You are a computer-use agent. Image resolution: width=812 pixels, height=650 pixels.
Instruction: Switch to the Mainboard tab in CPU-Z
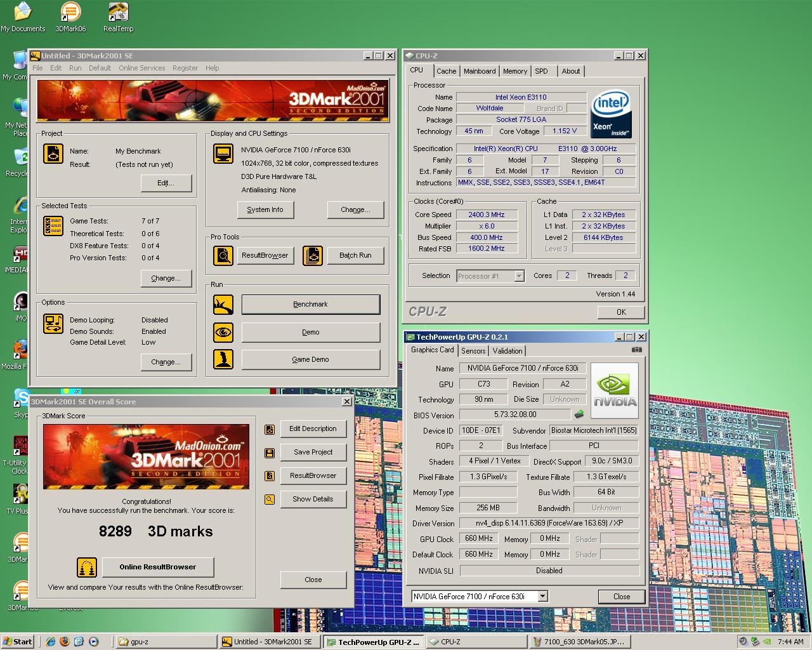[480, 71]
